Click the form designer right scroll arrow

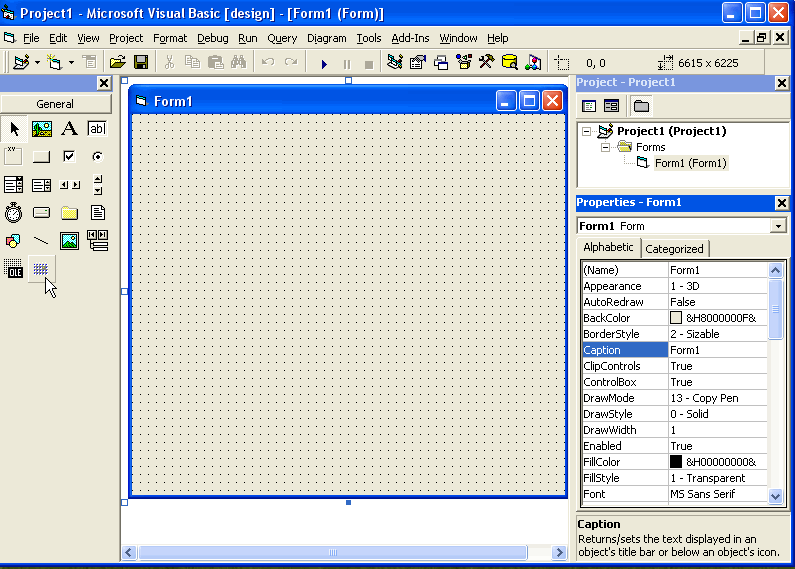559,552
